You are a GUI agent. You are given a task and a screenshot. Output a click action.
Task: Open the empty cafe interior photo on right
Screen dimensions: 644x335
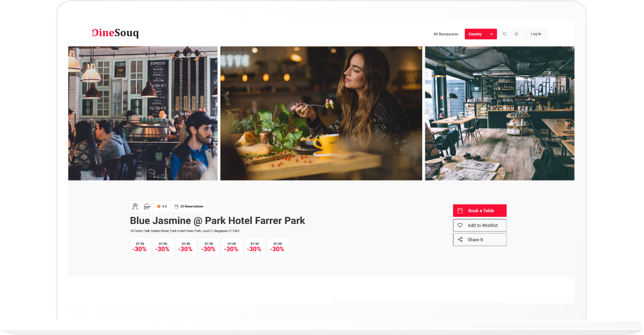pyautogui.click(x=500, y=113)
